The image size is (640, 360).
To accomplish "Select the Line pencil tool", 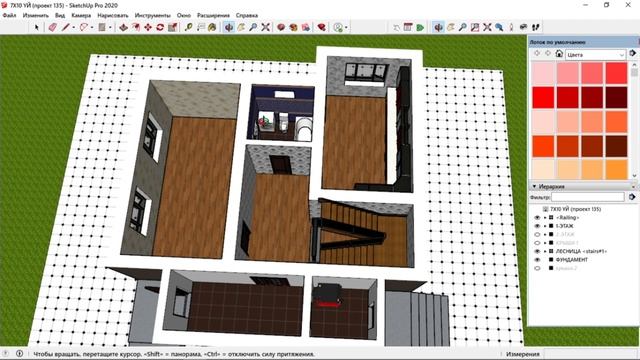I will (65, 27).
